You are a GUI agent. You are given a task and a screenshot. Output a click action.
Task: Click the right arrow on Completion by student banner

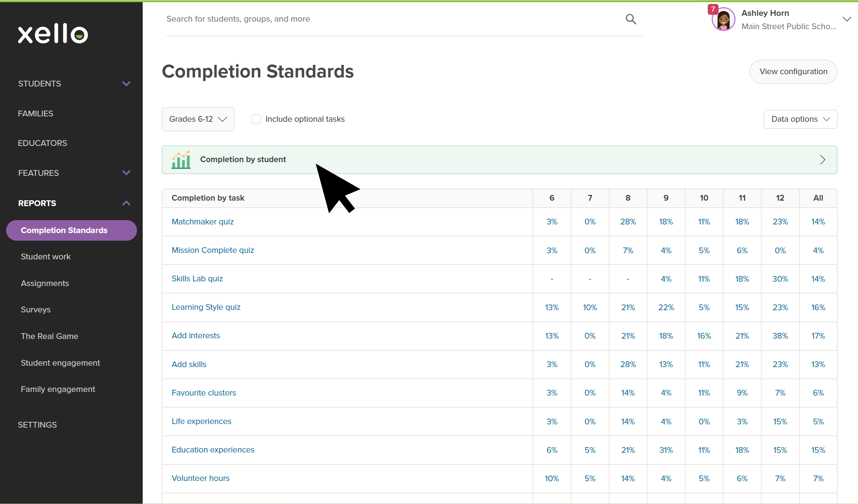point(822,160)
